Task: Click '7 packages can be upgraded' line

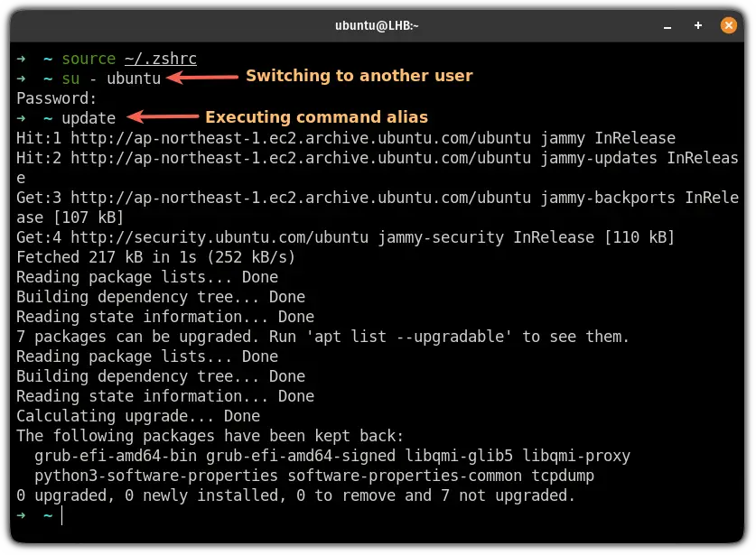Action: (322, 337)
